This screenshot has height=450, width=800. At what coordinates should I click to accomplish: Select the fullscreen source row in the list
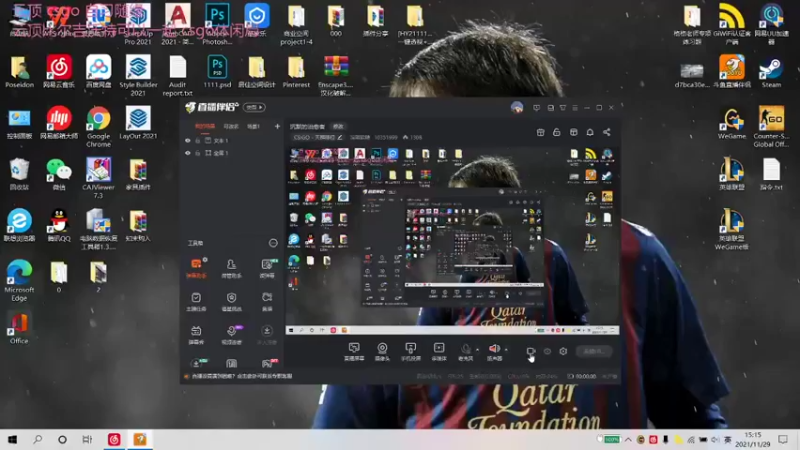click(232, 153)
